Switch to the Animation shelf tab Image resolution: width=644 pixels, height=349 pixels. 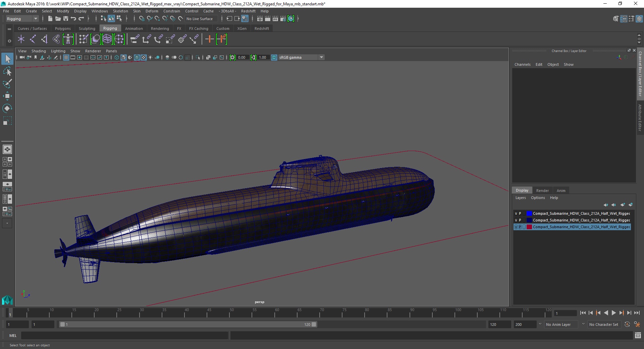(x=134, y=29)
